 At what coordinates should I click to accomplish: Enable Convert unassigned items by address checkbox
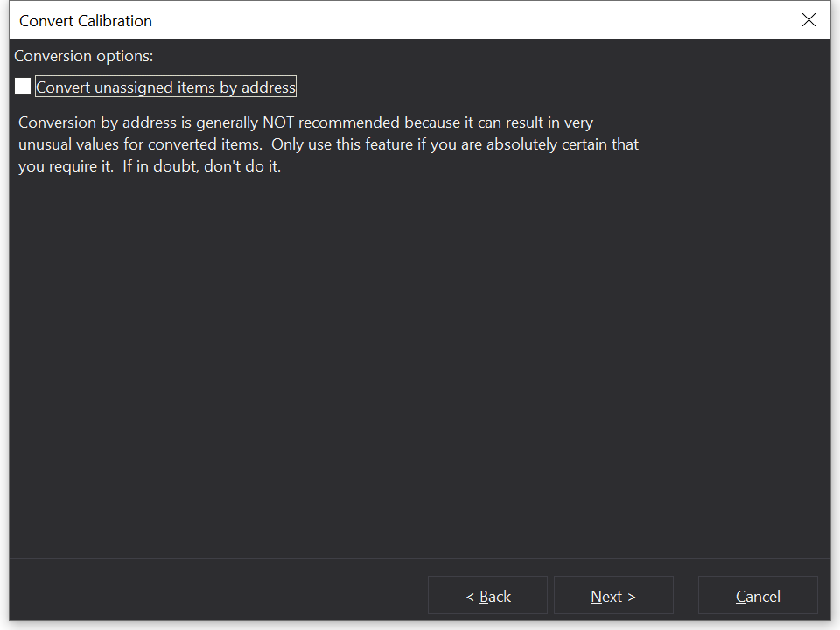[x=23, y=87]
